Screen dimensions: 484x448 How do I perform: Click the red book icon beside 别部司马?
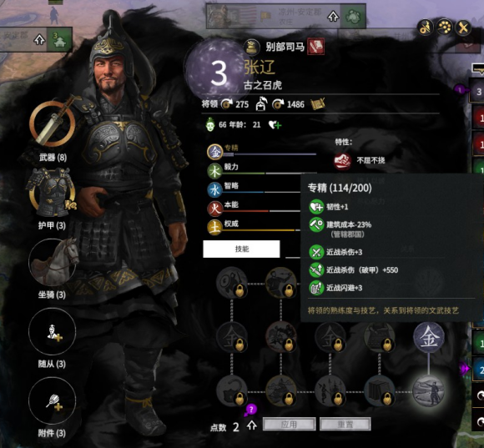(x=315, y=46)
